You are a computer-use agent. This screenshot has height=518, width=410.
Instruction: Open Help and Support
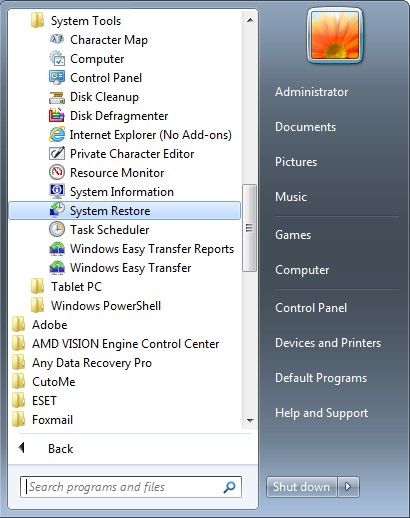click(321, 413)
